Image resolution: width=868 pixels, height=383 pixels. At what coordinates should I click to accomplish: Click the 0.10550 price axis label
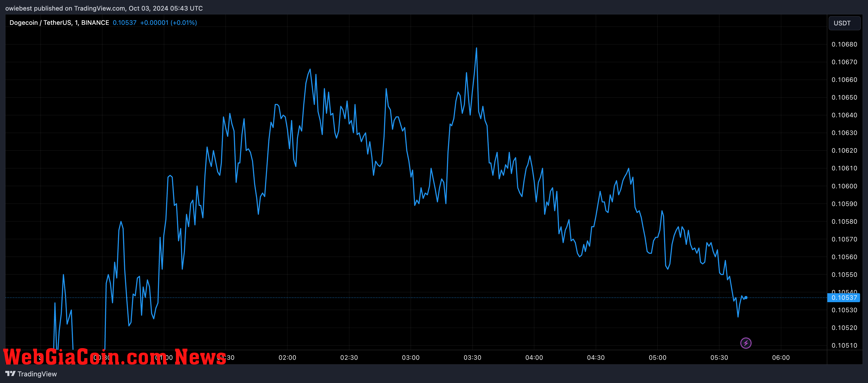(844, 274)
